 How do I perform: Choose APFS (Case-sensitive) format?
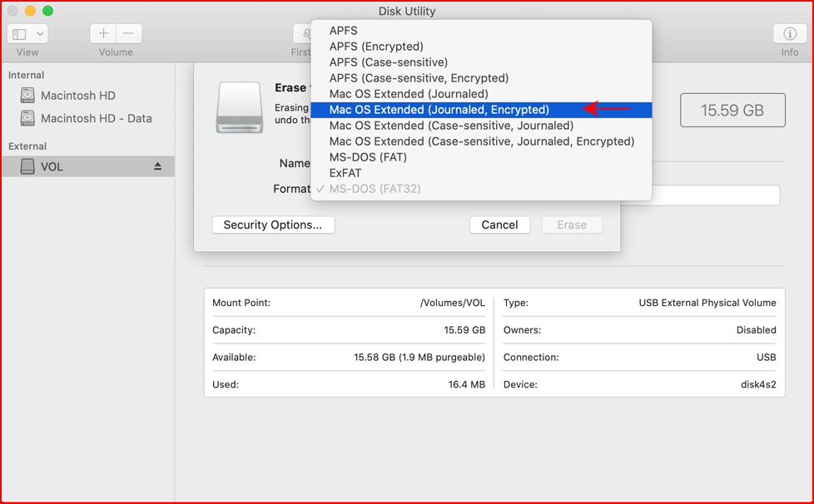point(481,62)
